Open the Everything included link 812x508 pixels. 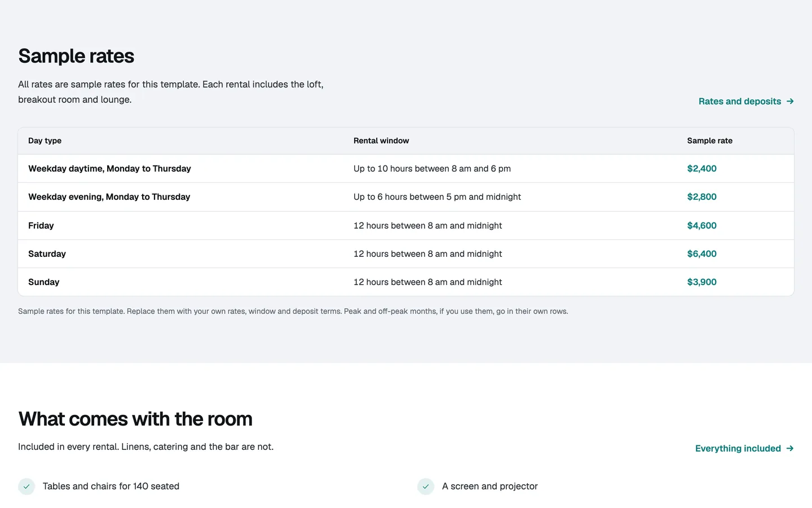click(744, 449)
